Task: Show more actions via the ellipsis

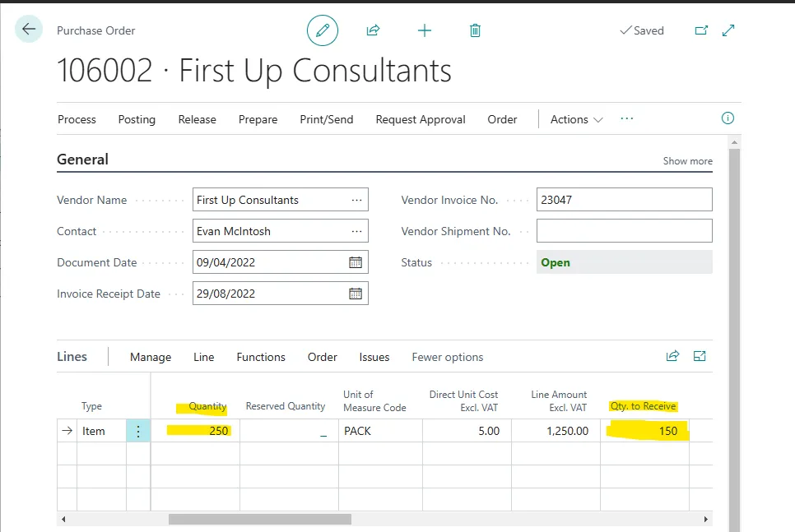Action: (626, 118)
